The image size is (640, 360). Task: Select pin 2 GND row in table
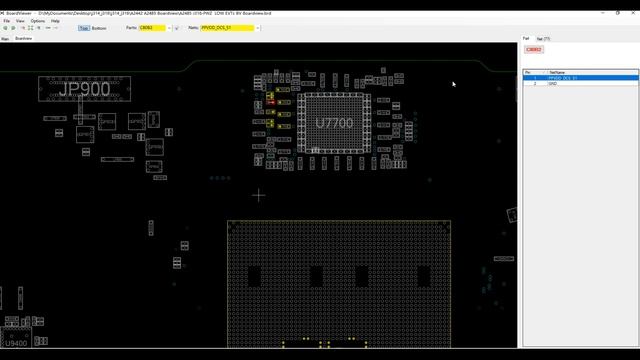coord(581,83)
